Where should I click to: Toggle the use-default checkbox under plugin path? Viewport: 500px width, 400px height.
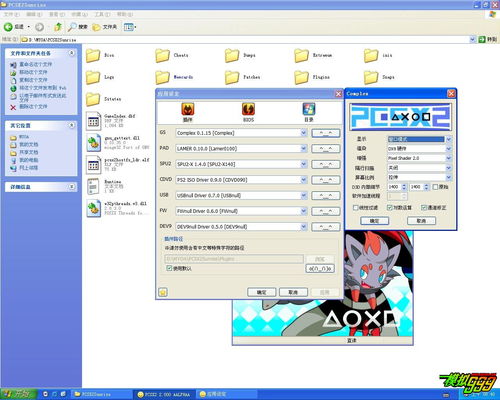click(169, 268)
